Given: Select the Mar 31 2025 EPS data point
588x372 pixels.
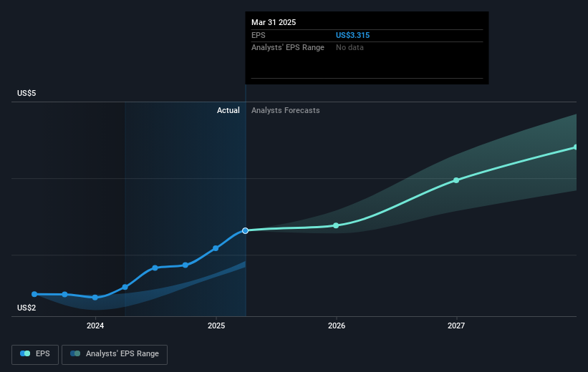Looking at the screenshot, I should [x=245, y=231].
